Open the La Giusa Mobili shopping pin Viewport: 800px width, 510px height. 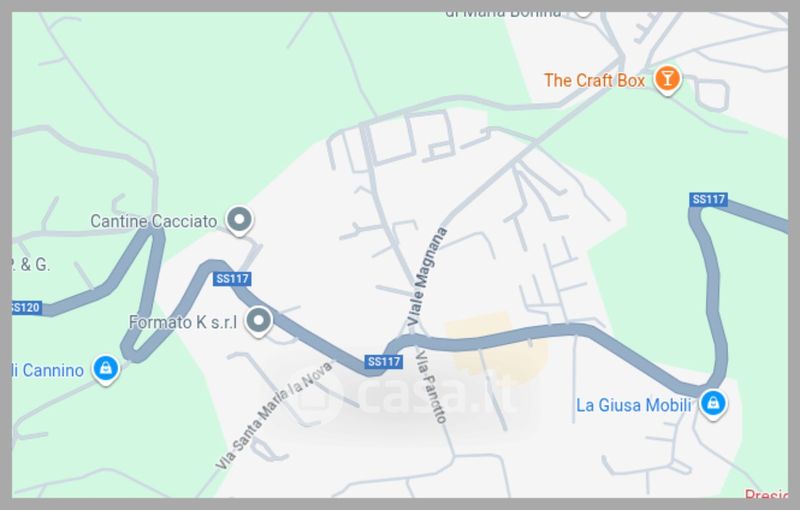coord(713,403)
